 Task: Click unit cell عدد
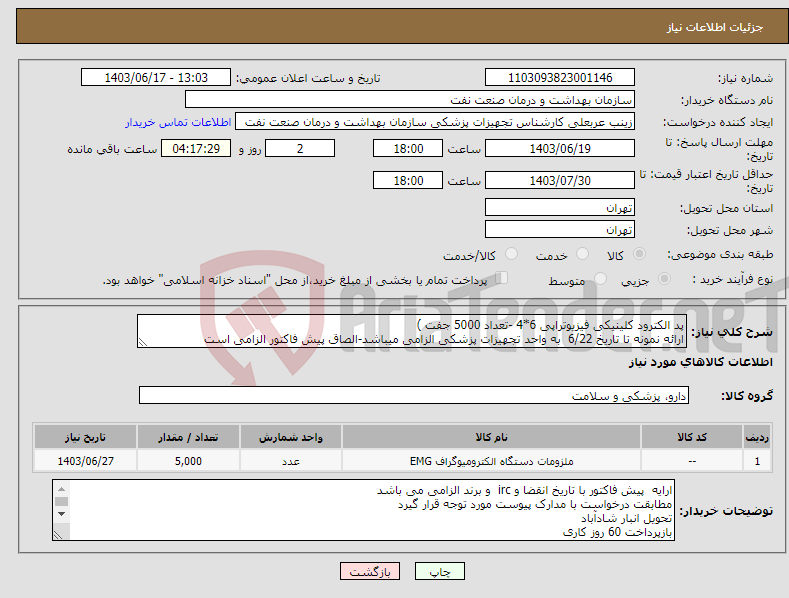click(x=291, y=461)
